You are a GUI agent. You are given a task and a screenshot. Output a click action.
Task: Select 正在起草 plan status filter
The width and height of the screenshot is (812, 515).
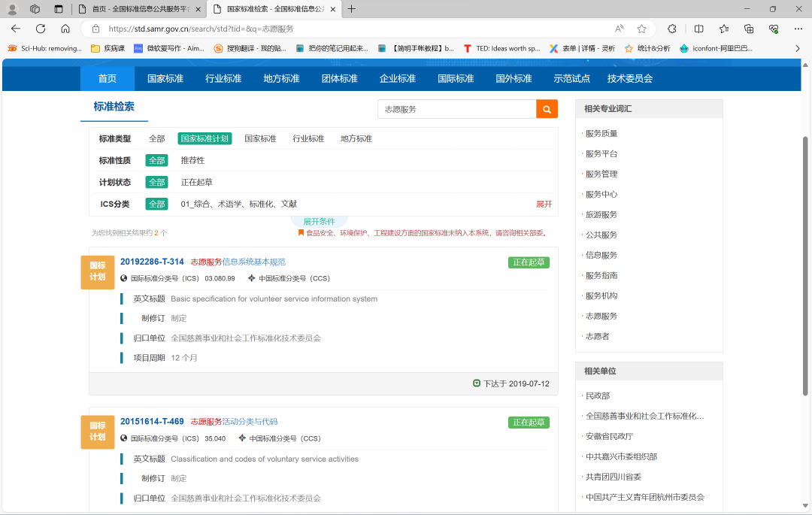(x=197, y=183)
